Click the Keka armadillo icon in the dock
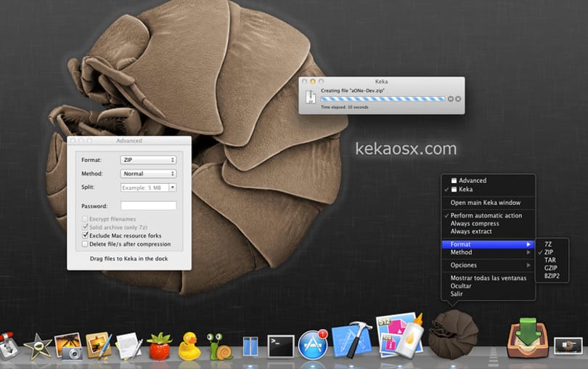 point(454,333)
